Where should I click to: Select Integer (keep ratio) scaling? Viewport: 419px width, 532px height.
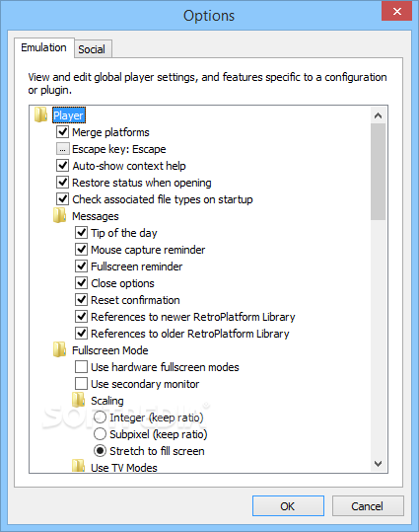[x=100, y=417]
